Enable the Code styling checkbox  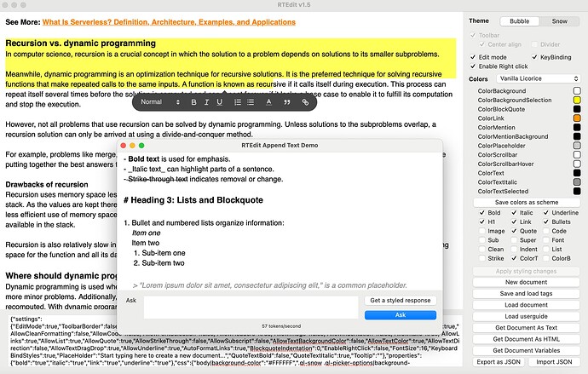coord(546,231)
